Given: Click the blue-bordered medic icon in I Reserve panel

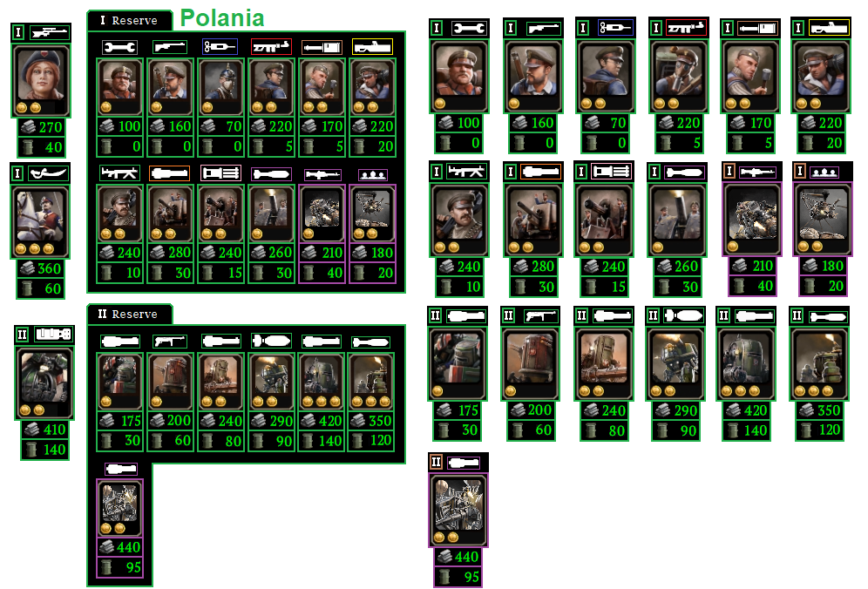Looking at the screenshot, I should (x=220, y=47).
